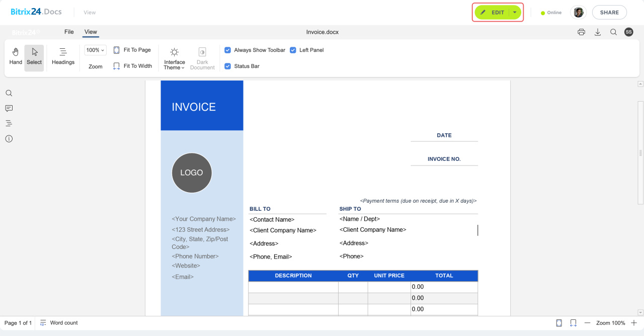Click the INVOICE heading in document
Viewport: 644px width, 336px height.
(194, 107)
